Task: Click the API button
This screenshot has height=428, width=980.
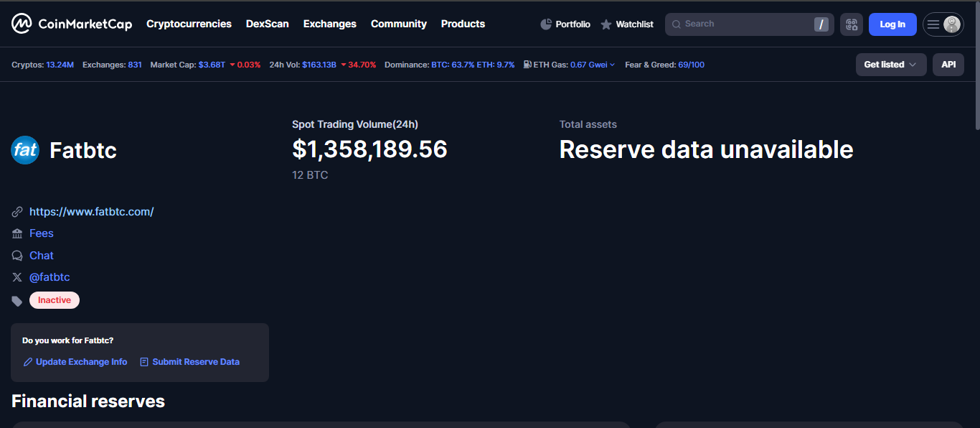Action: point(948,65)
